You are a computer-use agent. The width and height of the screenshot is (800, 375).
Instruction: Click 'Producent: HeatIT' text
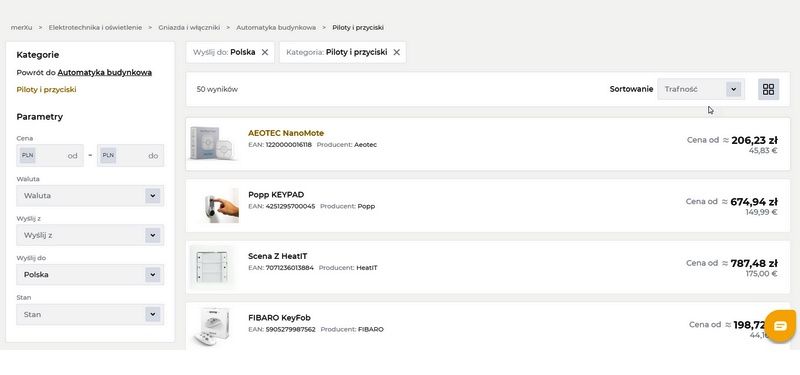click(348, 267)
